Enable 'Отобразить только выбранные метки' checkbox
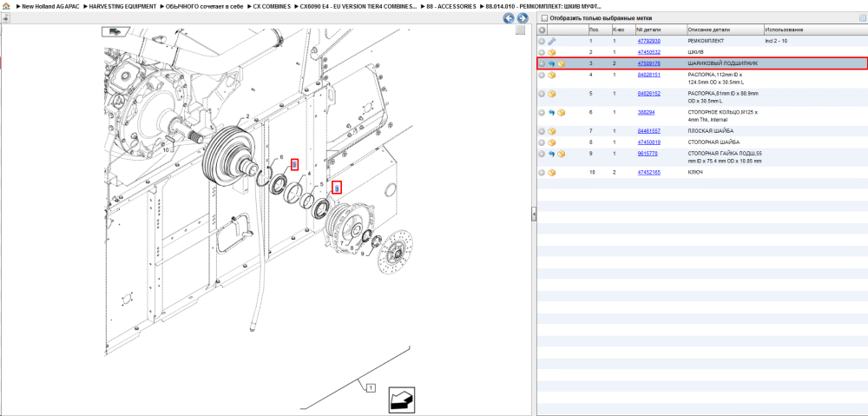The image size is (868, 416). 544,18
